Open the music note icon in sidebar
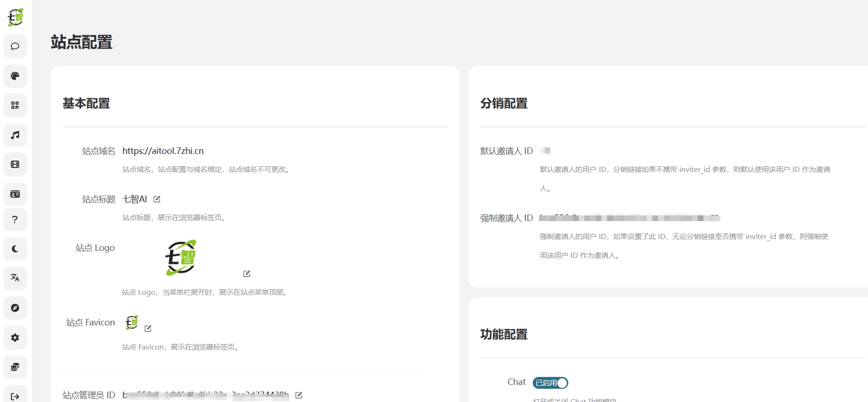 (15, 135)
